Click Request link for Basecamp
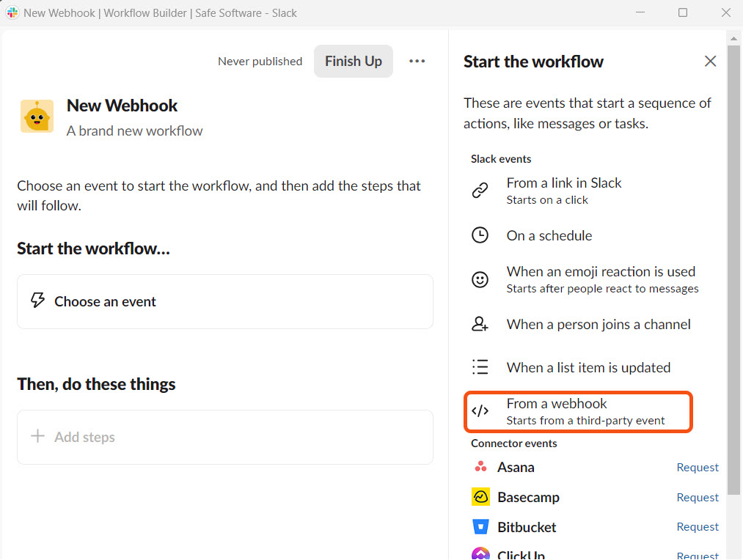 pos(698,497)
